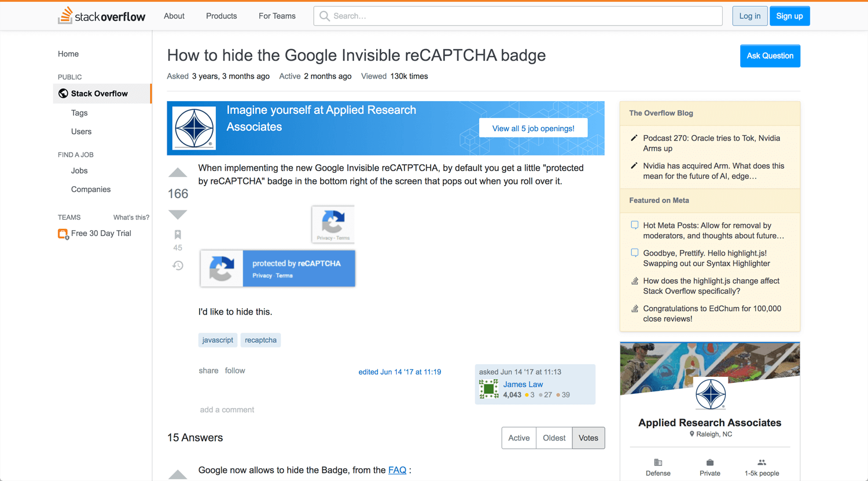Upvote the question
The height and width of the screenshot is (481, 868).
pos(178,172)
